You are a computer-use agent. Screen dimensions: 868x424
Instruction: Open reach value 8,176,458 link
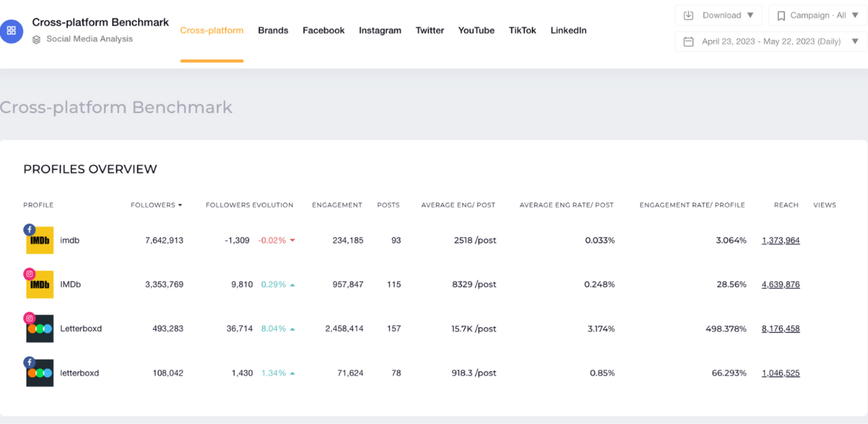780,329
